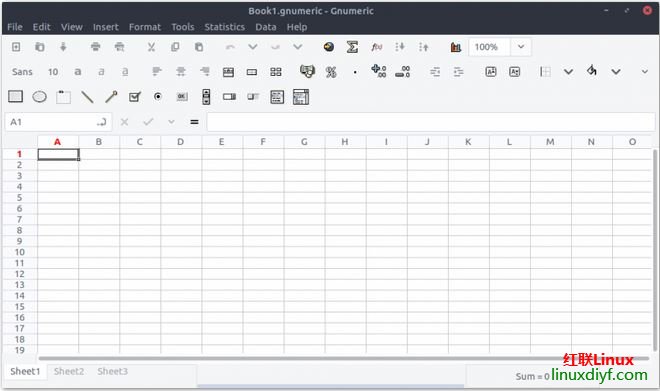The image size is (660, 391).
Task: Expand the borders dropdown arrow
Action: [x=568, y=72]
